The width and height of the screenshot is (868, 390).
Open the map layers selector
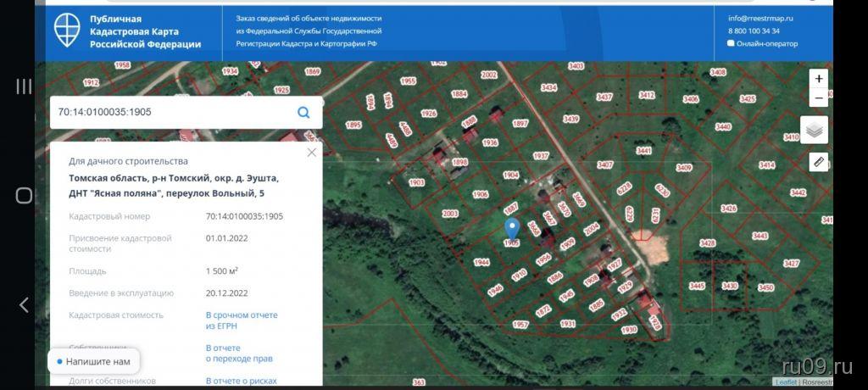[x=815, y=130]
